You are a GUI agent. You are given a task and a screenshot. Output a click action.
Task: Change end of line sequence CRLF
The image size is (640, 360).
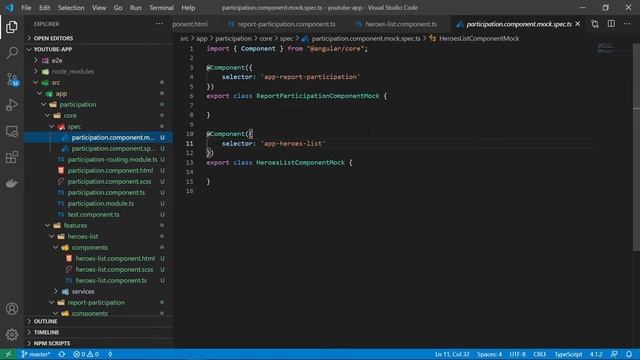pos(540,354)
